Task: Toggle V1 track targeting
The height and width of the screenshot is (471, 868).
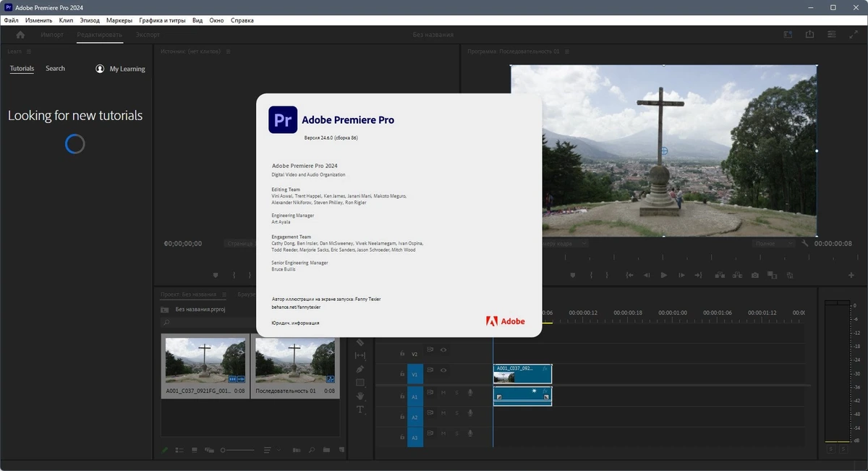Action: [414, 375]
